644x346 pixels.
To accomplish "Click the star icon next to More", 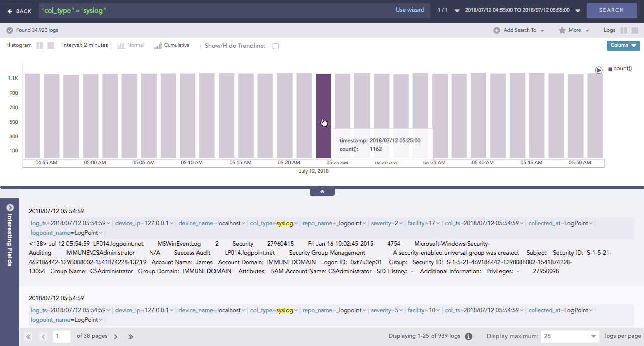I will (x=562, y=30).
